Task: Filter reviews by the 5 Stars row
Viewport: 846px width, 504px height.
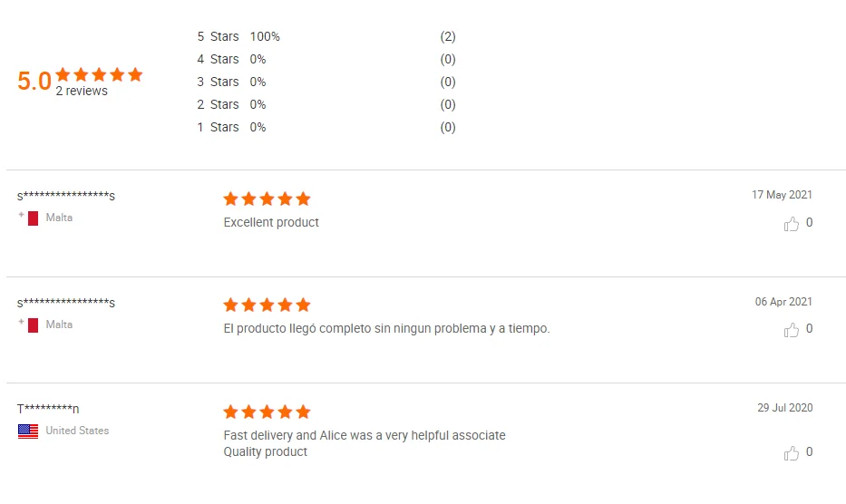Action: coord(219,37)
